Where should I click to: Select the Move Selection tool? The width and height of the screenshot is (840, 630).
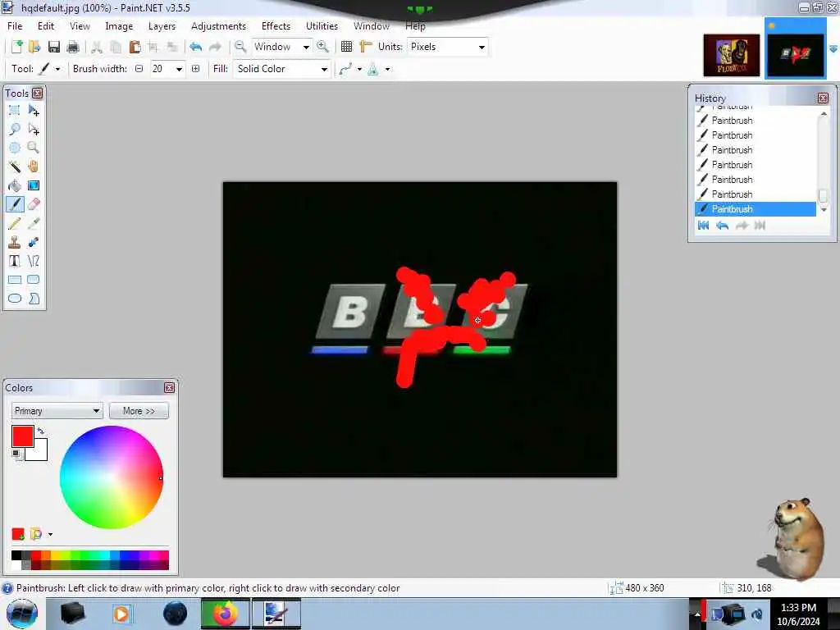tap(33, 129)
